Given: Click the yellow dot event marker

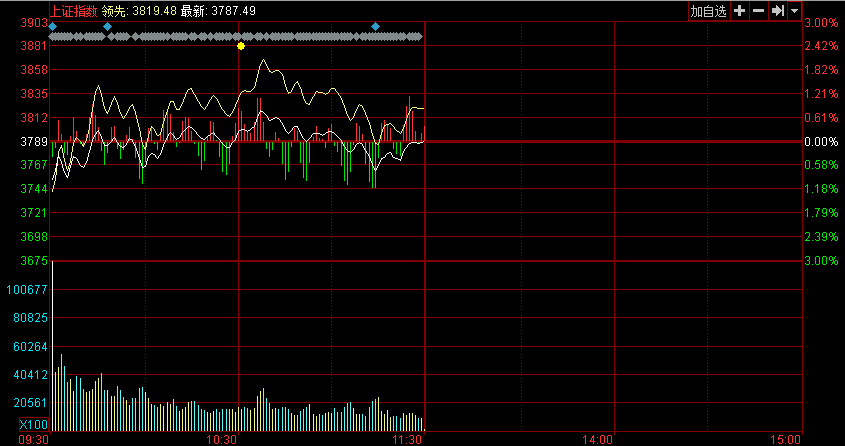Looking at the screenshot, I should (x=241, y=46).
